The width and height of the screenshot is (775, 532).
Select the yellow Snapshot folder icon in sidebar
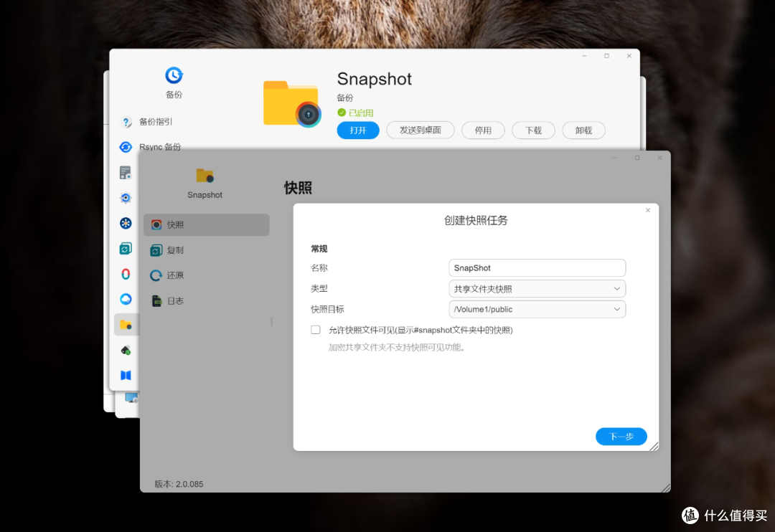(126, 325)
